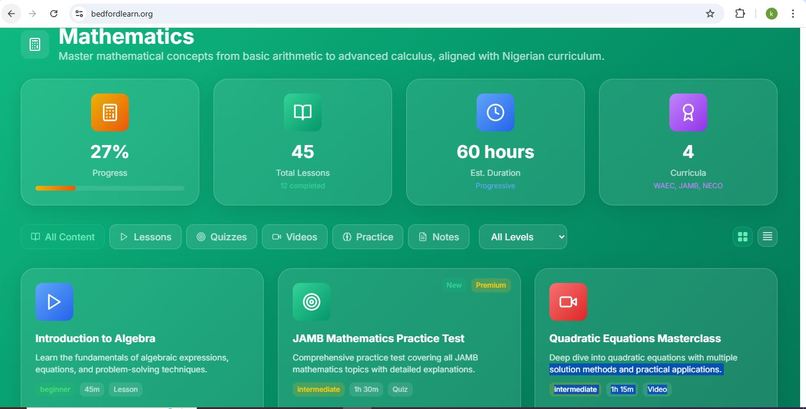Click the purple Curricula award icon

(x=688, y=113)
